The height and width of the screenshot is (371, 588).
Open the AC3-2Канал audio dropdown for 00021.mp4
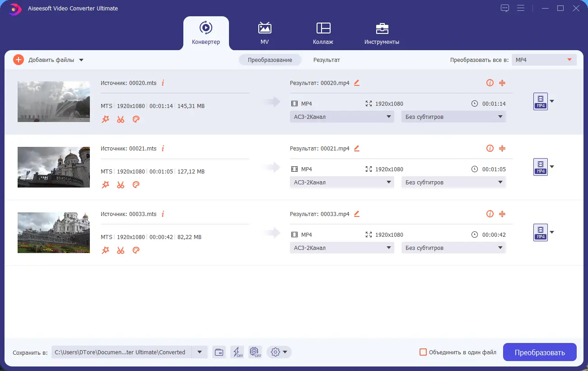tap(342, 182)
